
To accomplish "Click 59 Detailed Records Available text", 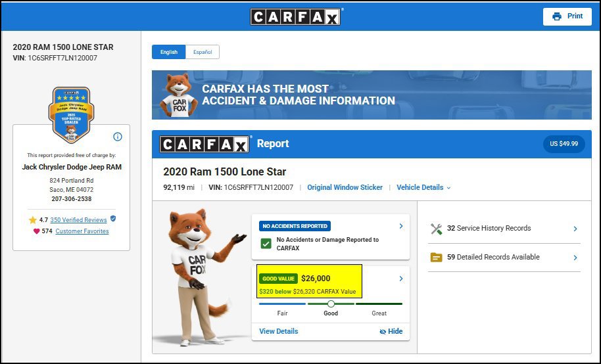I will pyautogui.click(x=493, y=257).
